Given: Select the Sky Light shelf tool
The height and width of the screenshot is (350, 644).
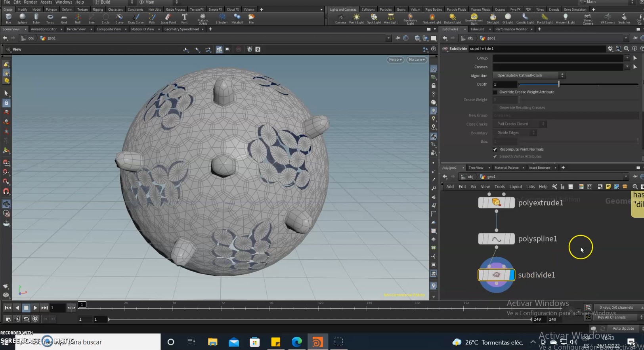Looking at the screenshot, I should pos(493,18).
